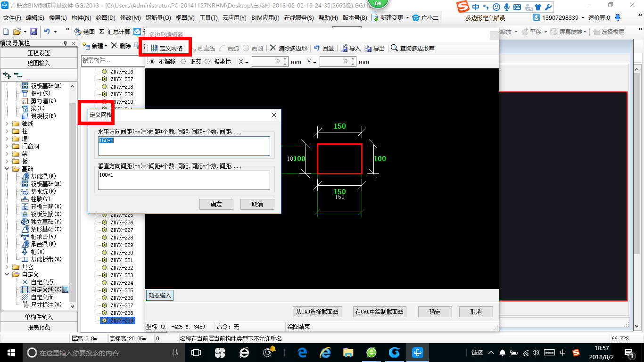Click 取消 in 定义网格 dialog
The image size is (644, 362).
(257, 204)
